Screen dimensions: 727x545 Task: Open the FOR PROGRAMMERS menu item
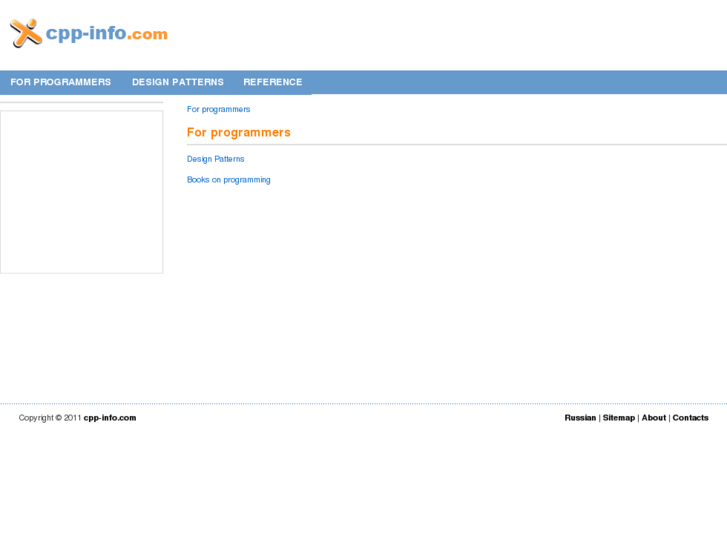[61, 82]
